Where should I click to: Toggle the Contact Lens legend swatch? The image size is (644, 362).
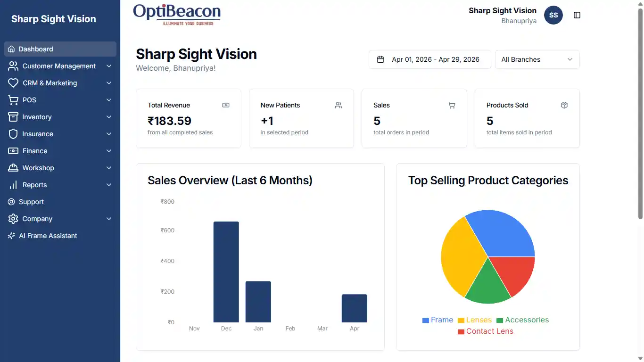tap(461, 331)
